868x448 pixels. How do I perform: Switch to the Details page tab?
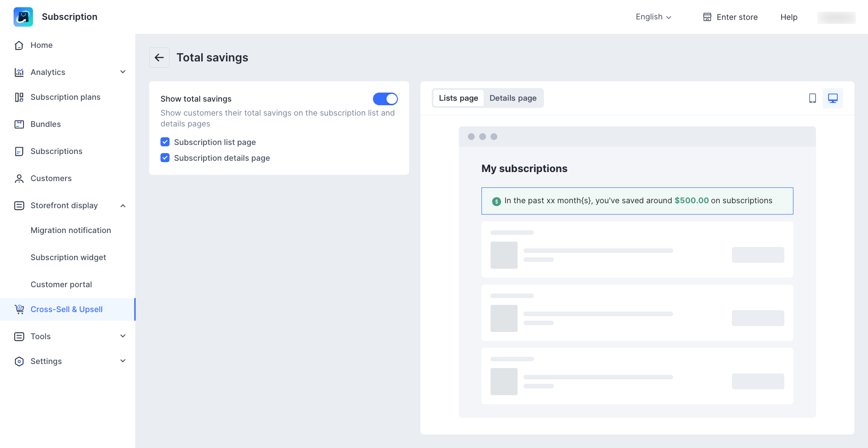(x=513, y=98)
